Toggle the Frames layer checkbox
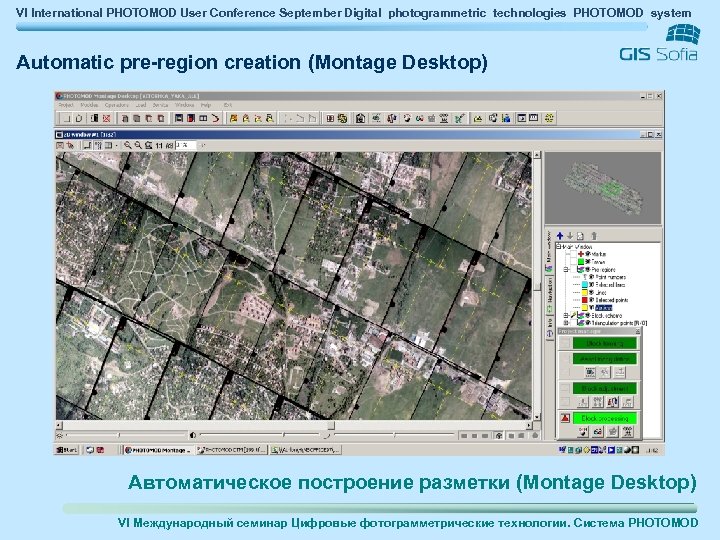The height and width of the screenshot is (540, 720). click(x=574, y=262)
